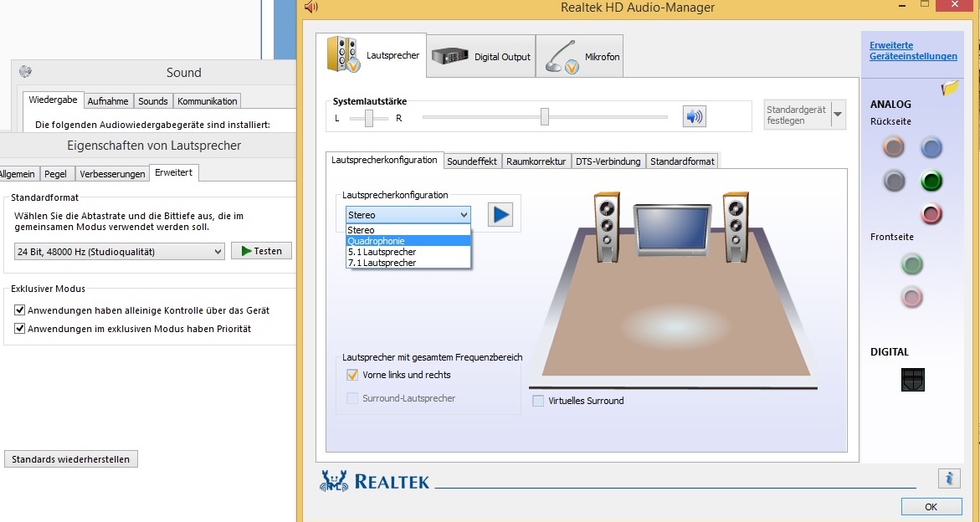This screenshot has height=522, width=980.
Task: Click the Realtek Audio-Manager title bar speaker icon
Action: point(311,8)
